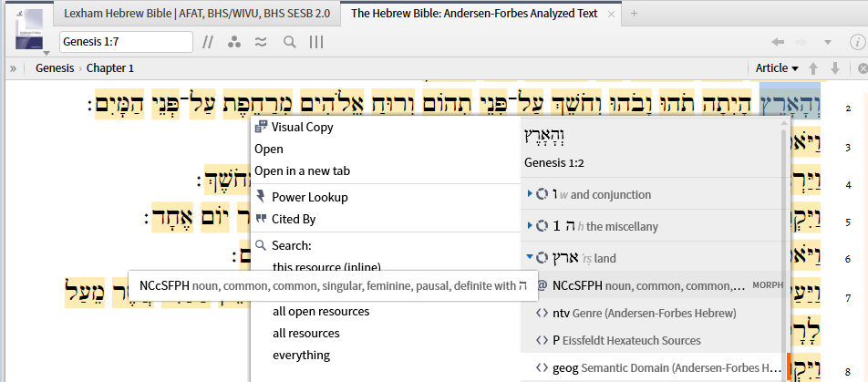Click the Power Lookup lightning icon
868x382 pixels.
[261, 197]
